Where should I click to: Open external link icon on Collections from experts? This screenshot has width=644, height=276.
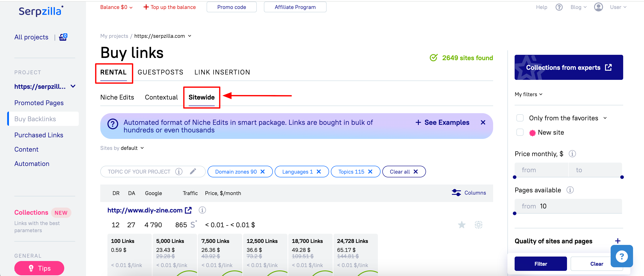pos(608,68)
